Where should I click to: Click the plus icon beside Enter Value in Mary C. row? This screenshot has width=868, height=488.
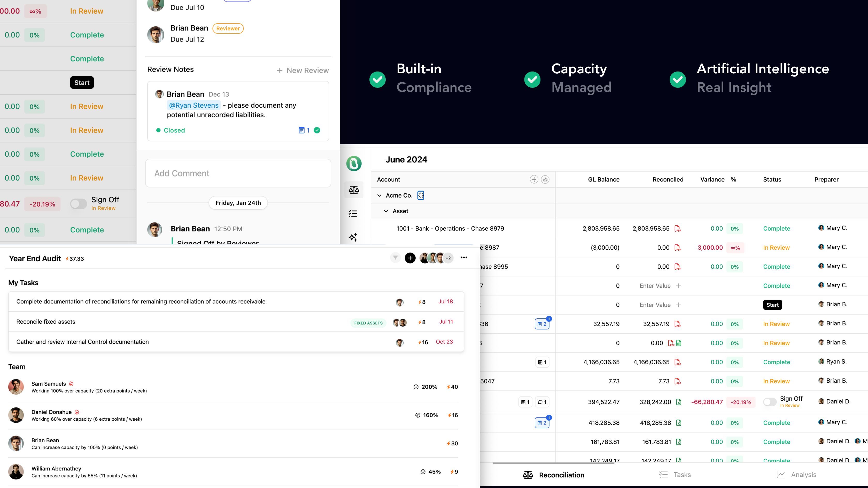679,286
